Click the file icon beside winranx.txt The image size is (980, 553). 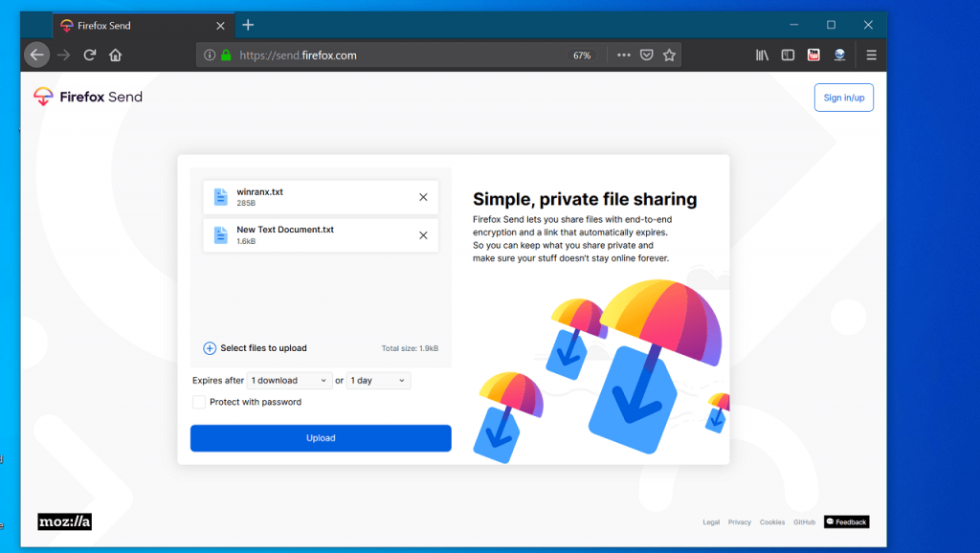(221, 197)
